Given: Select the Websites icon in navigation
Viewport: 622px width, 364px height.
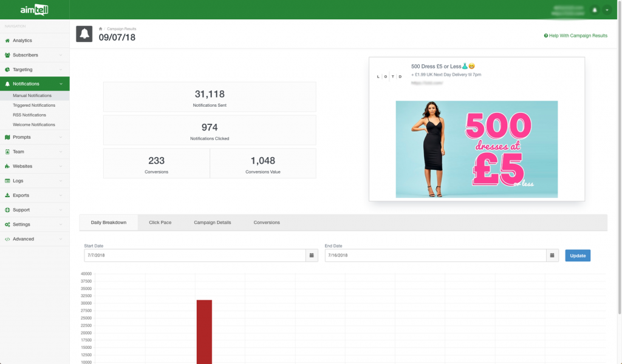Looking at the screenshot, I should tap(9, 166).
